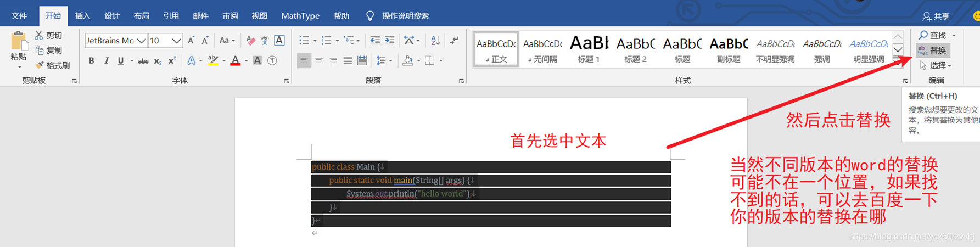Open the borders dropdown arrow
Screen dimensions: 980x247
[x=441, y=60]
